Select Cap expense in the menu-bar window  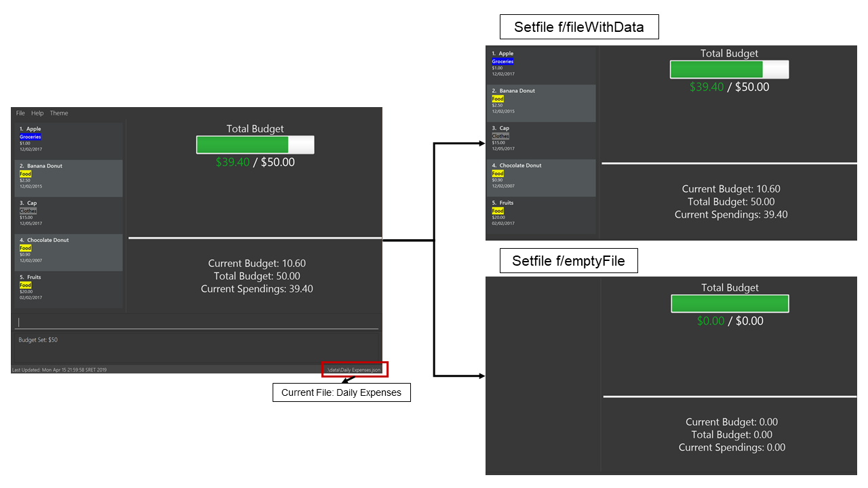pyautogui.click(x=68, y=216)
